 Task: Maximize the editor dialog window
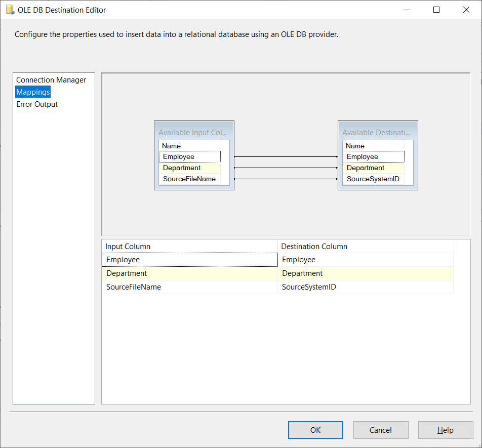click(x=436, y=10)
